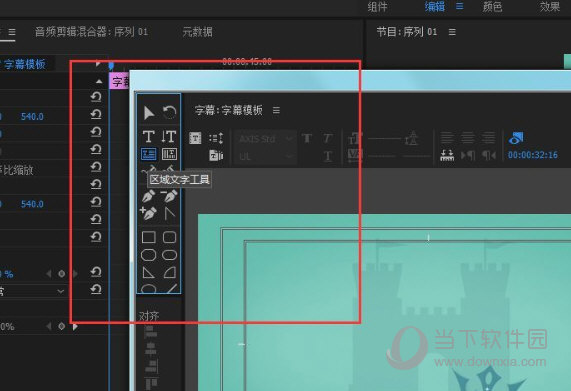This screenshot has width=571, height=391.
Task: Reset parameter in 等比缩放 row
Action: coord(95,167)
